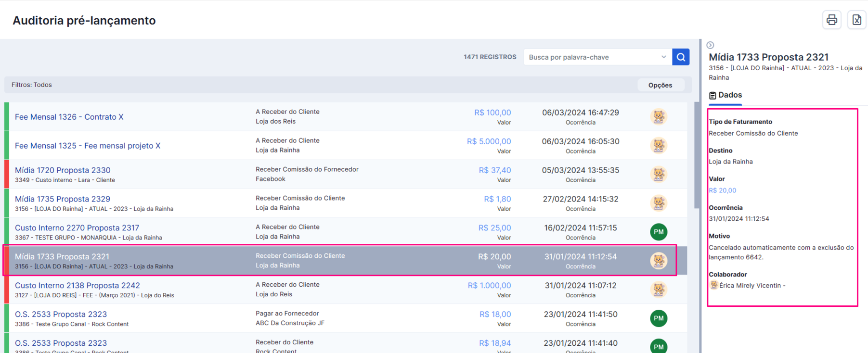Click the PM avatar on the O.S. 2533 R$ 18,00 row

pos(659,318)
